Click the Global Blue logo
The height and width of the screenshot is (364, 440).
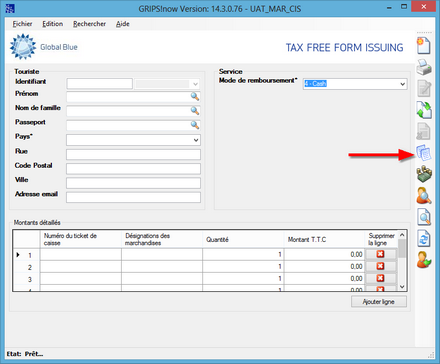(44, 47)
